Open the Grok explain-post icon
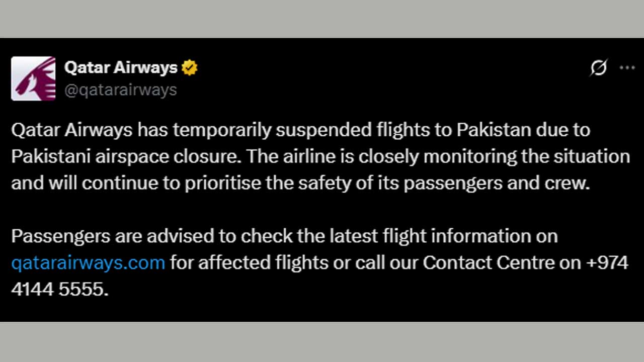This screenshot has width=644, height=362. [598, 67]
